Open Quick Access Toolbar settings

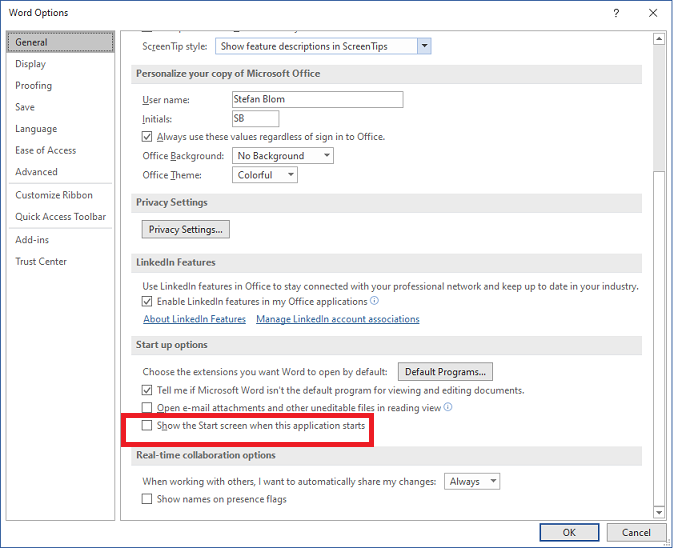[60, 217]
